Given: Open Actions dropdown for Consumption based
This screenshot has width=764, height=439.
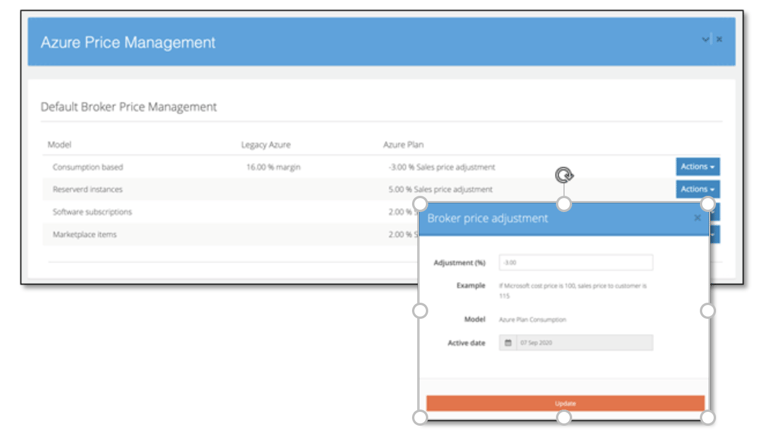Looking at the screenshot, I should pos(697,167).
